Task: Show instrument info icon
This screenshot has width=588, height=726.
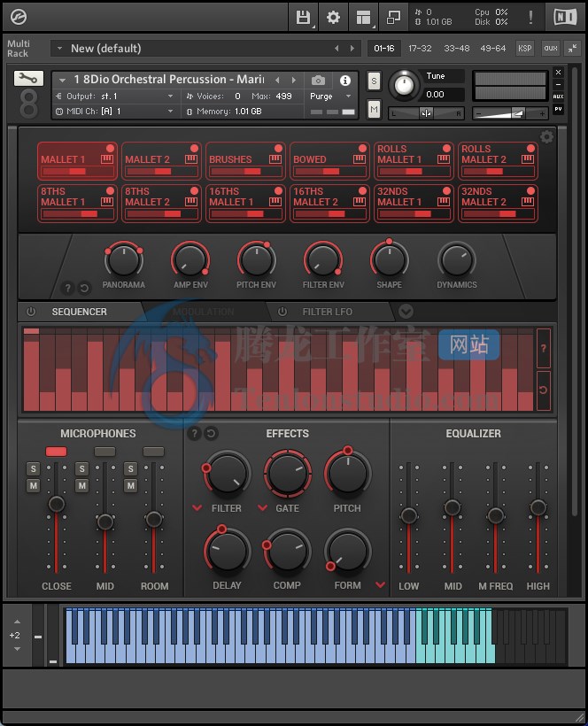Action: (345, 80)
